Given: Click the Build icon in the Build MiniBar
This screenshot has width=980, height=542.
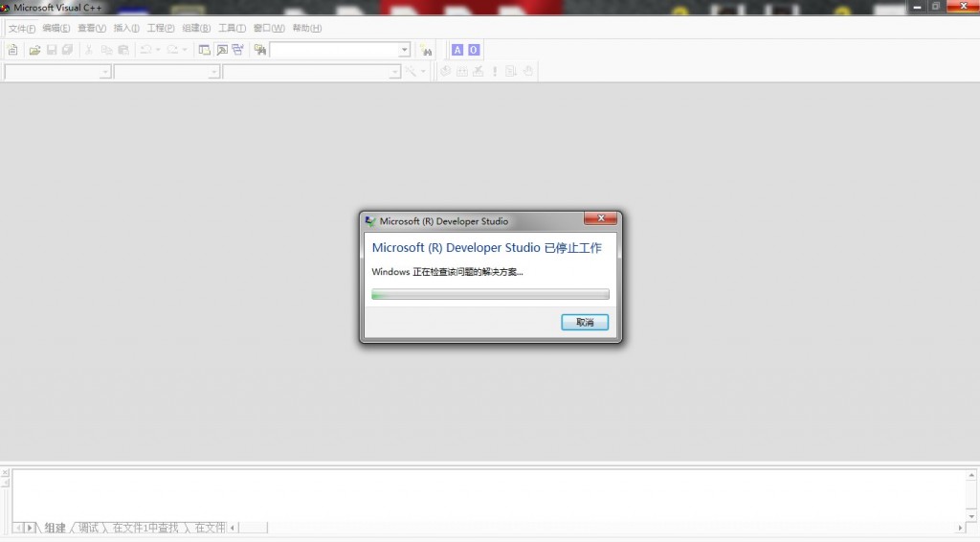Looking at the screenshot, I should tap(462, 71).
